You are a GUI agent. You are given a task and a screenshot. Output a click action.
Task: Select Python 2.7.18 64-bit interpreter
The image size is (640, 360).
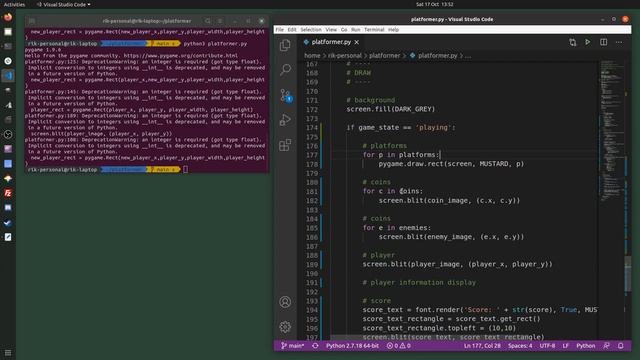click(352, 346)
